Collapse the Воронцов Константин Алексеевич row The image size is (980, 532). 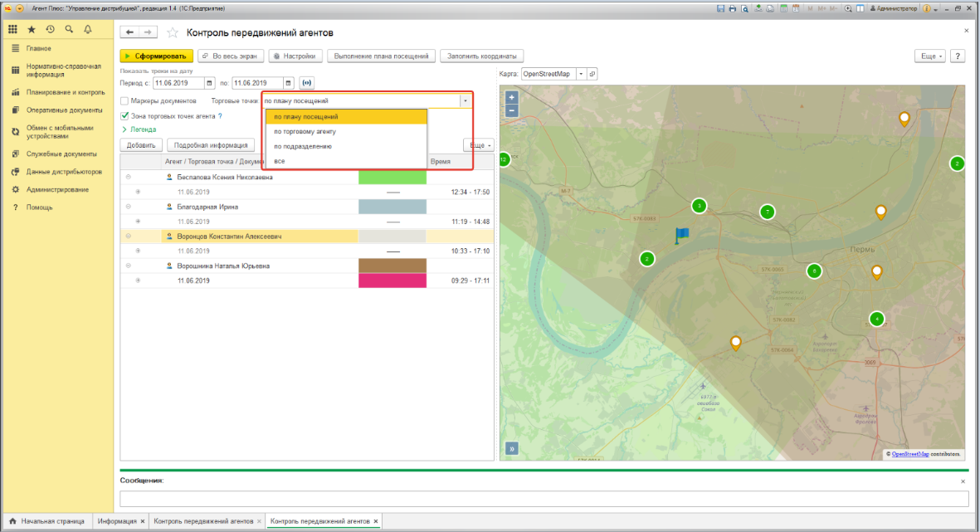128,237
